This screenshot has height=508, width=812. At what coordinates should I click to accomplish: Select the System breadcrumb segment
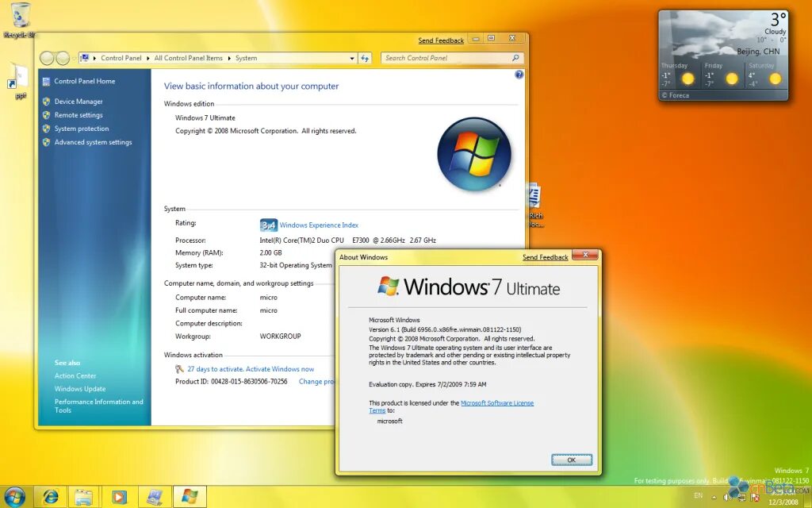point(246,58)
